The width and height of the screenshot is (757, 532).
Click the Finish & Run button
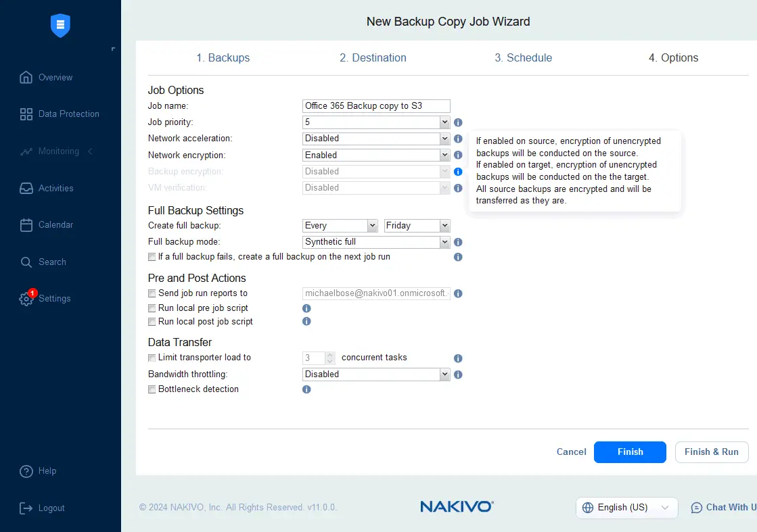(711, 452)
